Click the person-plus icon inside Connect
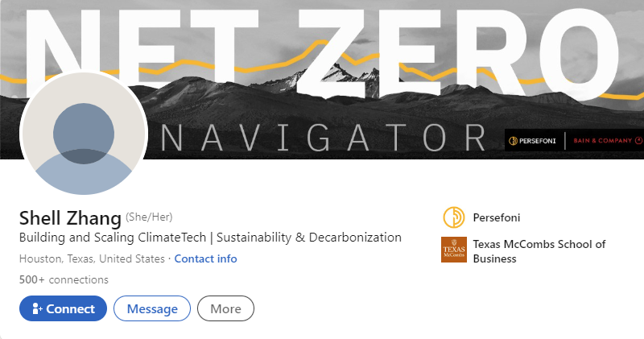 click(37, 308)
